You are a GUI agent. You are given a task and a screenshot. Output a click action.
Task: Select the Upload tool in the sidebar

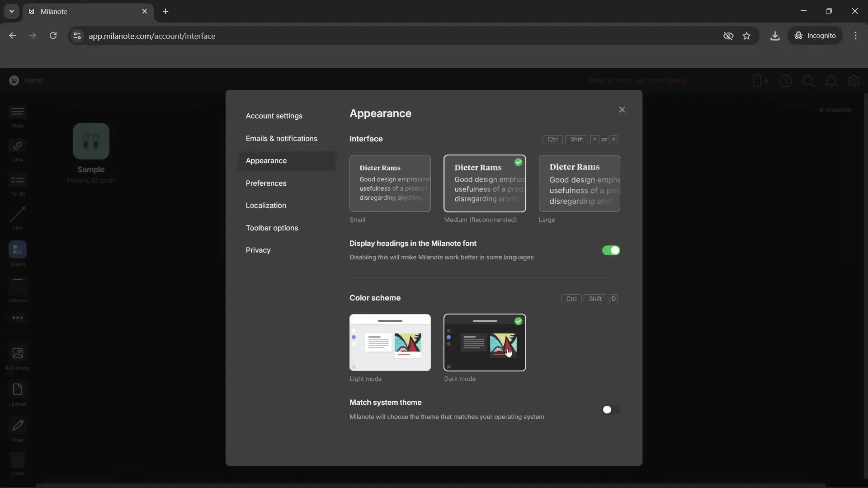[17, 391]
